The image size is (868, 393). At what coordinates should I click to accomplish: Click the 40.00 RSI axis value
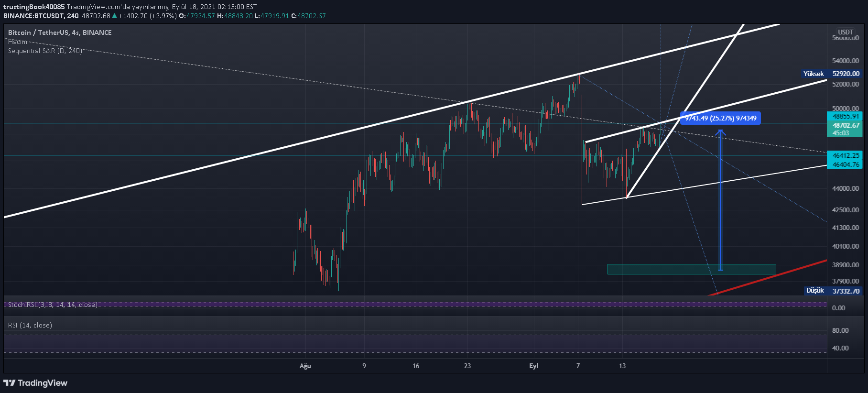pos(840,348)
